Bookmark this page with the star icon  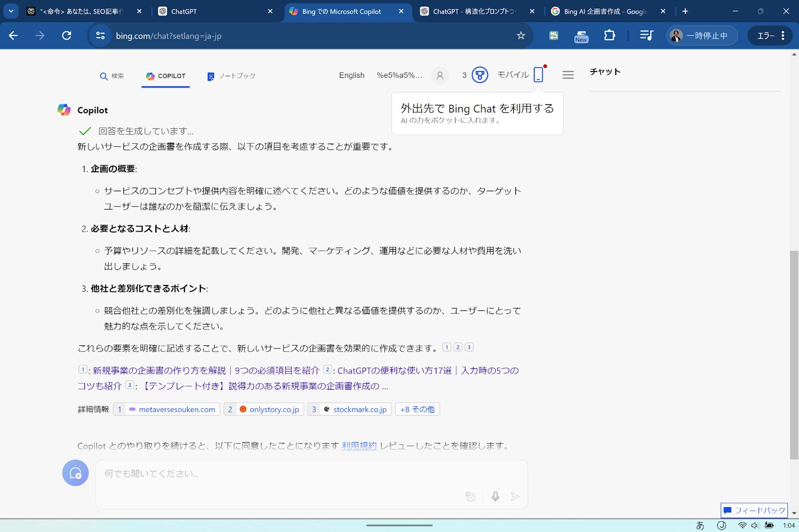pos(521,35)
